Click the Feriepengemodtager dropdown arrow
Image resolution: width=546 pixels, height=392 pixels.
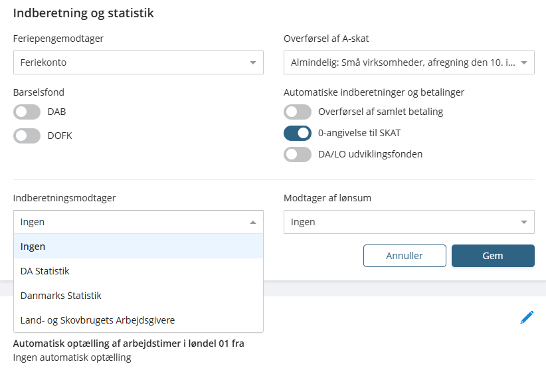click(x=253, y=63)
